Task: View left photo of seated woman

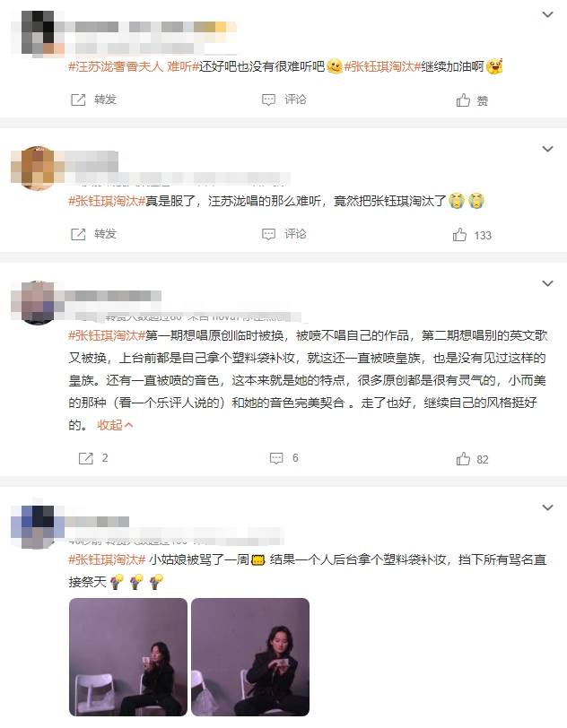Action: click(x=128, y=657)
